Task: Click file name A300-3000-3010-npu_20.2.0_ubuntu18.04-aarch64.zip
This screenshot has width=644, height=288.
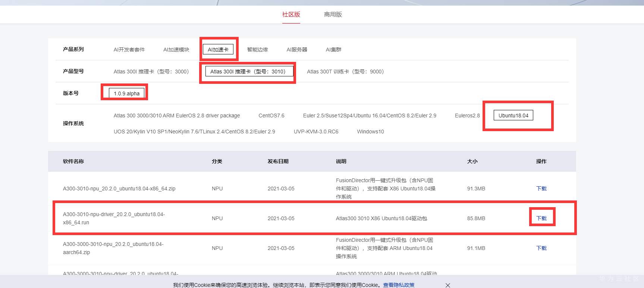Action: point(113,248)
